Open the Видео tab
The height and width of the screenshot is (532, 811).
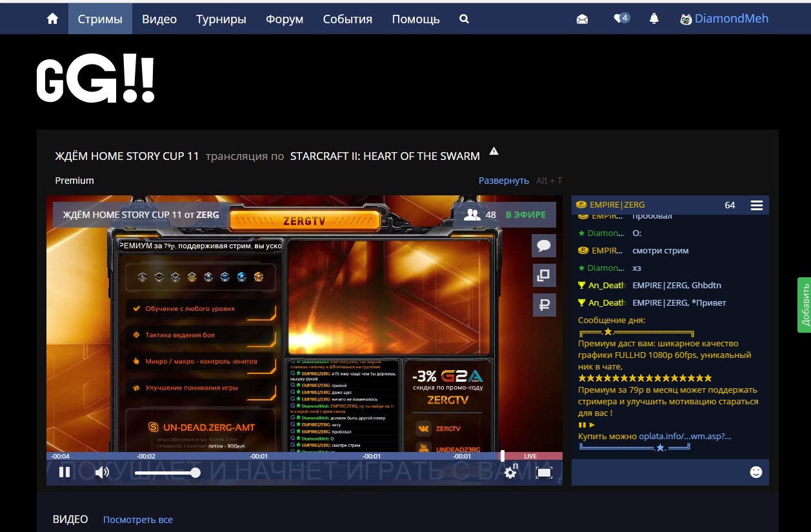point(159,19)
